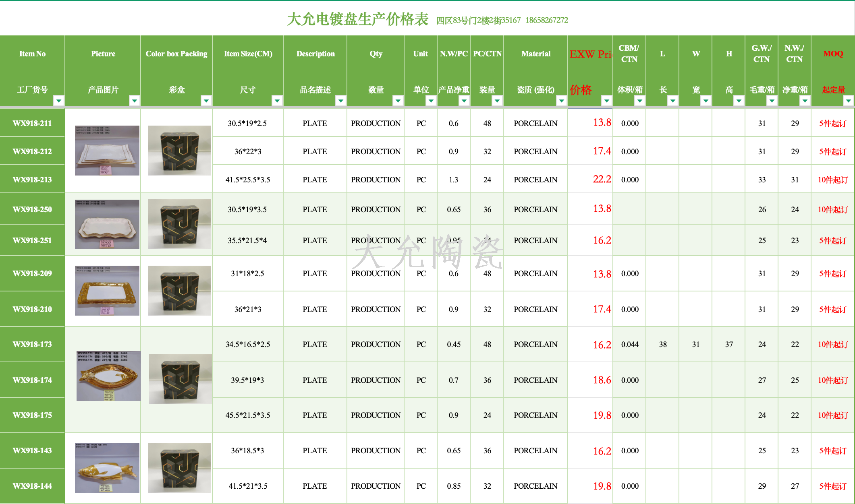The image size is (855, 504).
Task: Open the Item Size(CM) filter dropdown
Action: tap(277, 101)
